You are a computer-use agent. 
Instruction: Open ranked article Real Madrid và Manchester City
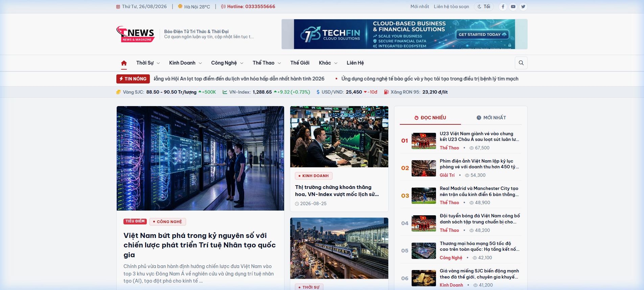(479, 191)
